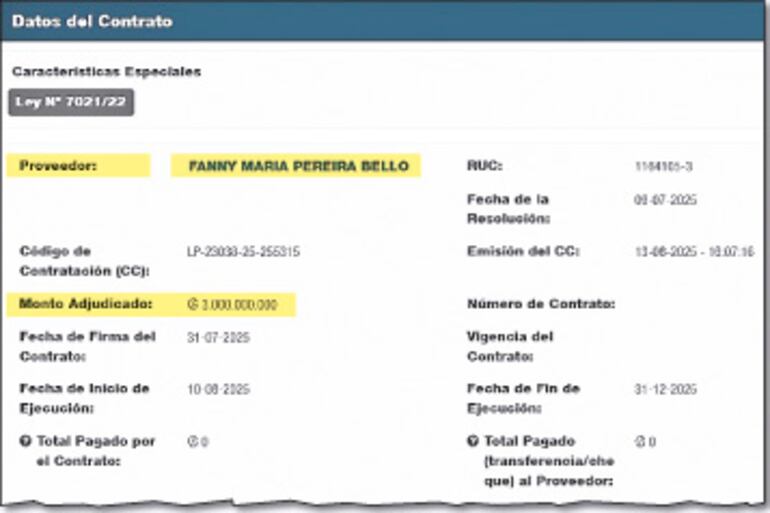Click help icon beside Total Pagado por el Contrato

point(26,441)
